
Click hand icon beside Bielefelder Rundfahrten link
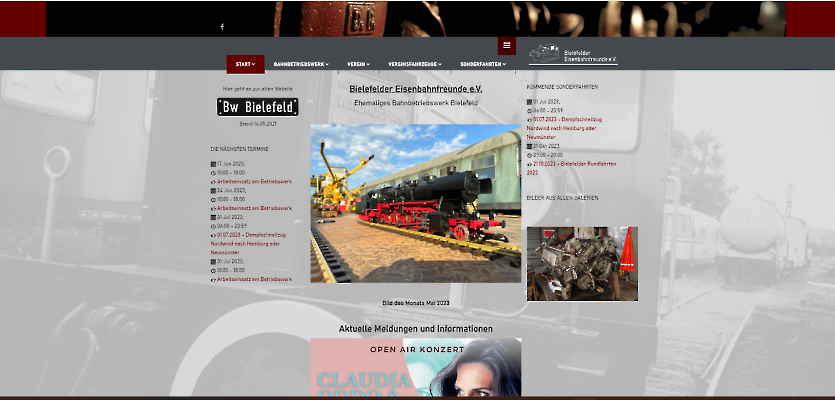[529, 164]
